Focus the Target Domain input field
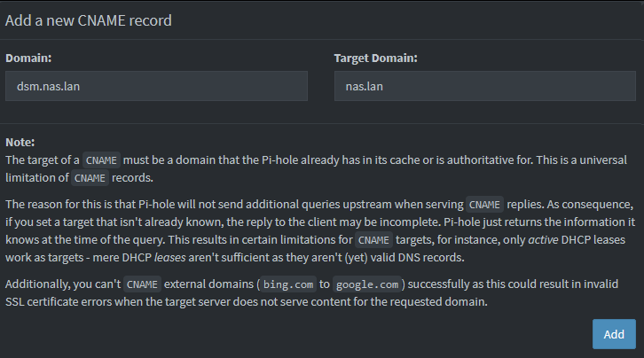This screenshot has width=644, height=358. click(484, 86)
